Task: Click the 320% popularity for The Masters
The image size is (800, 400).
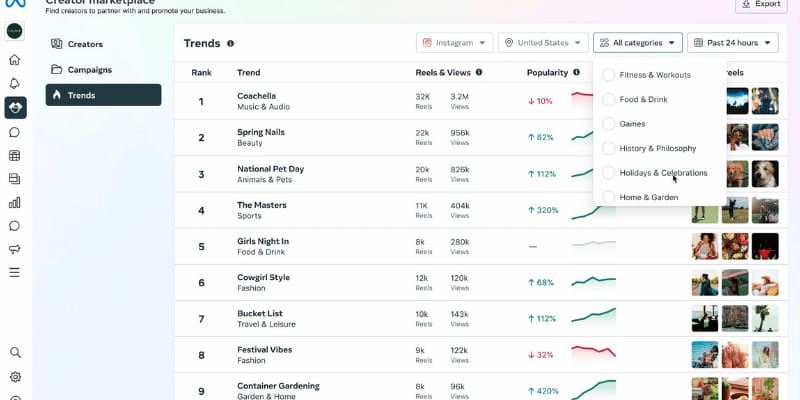Action: (x=543, y=210)
